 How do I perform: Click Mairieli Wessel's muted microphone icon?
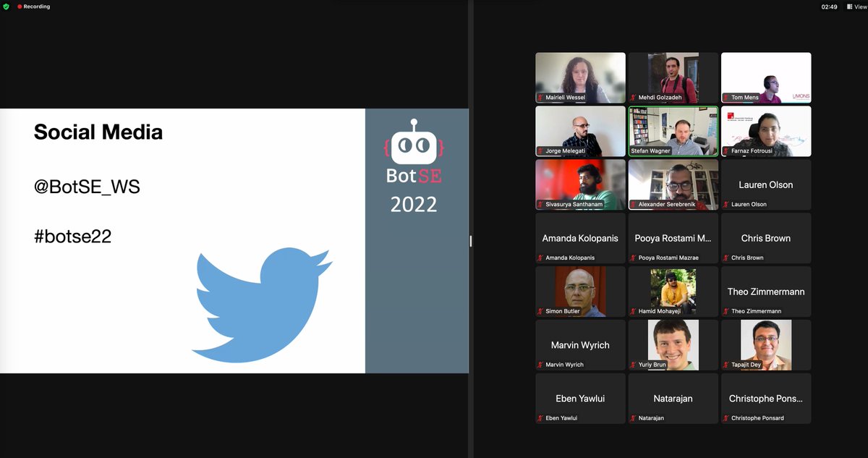point(540,98)
